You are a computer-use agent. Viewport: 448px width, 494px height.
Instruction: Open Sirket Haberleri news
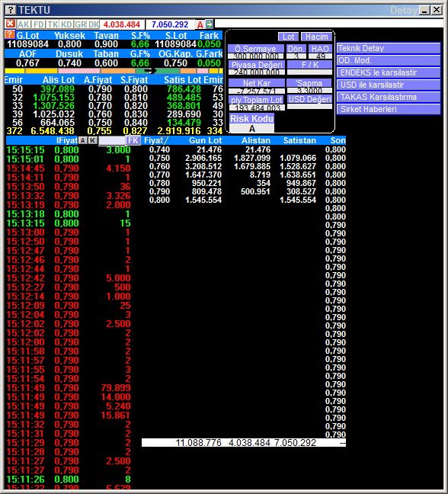tap(388, 109)
